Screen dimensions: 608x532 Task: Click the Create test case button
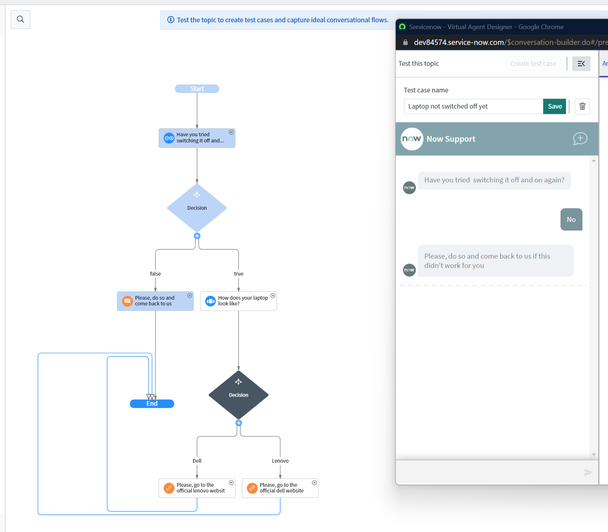tap(533, 64)
